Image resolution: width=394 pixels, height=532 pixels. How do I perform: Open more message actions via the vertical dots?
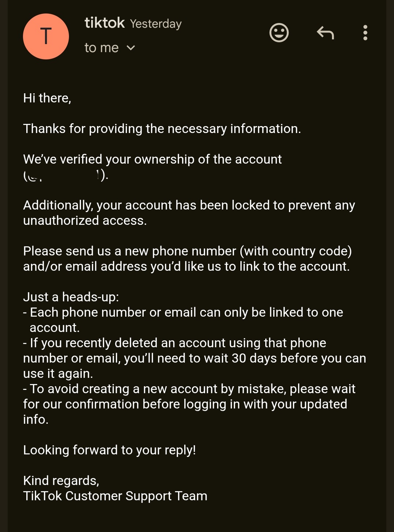[x=364, y=33]
